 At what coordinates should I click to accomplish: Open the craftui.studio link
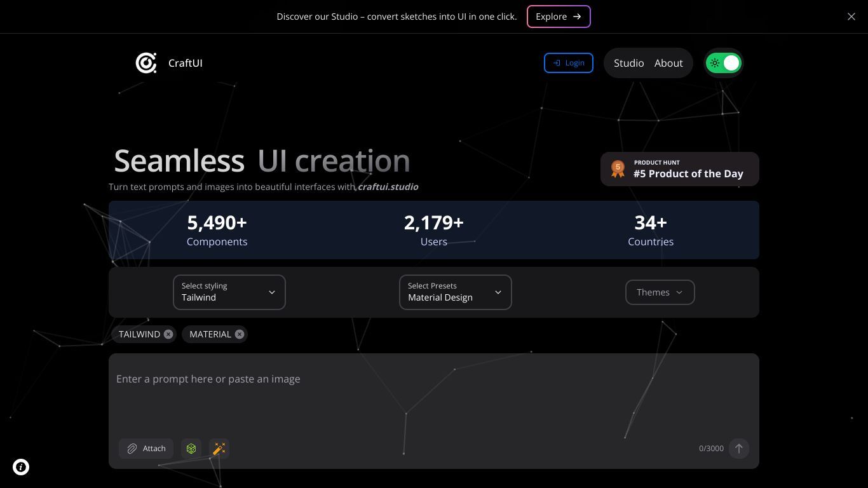point(388,187)
